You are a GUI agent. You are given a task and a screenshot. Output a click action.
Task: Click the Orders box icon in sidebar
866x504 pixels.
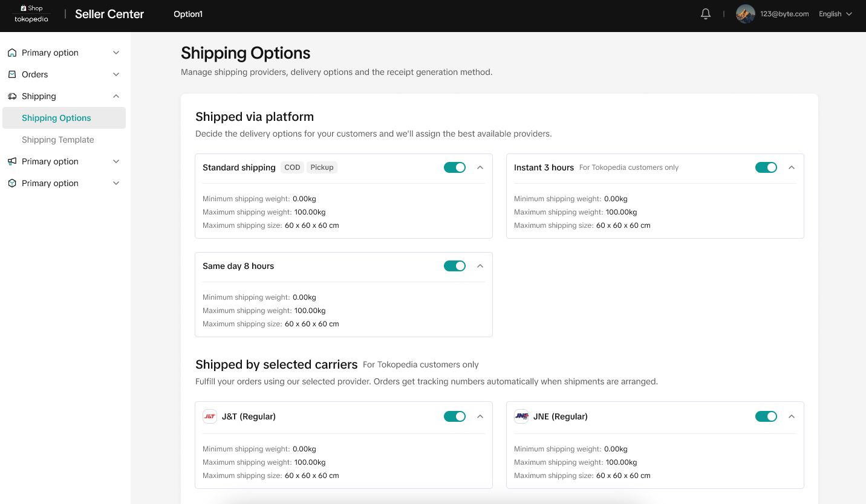[x=12, y=74]
